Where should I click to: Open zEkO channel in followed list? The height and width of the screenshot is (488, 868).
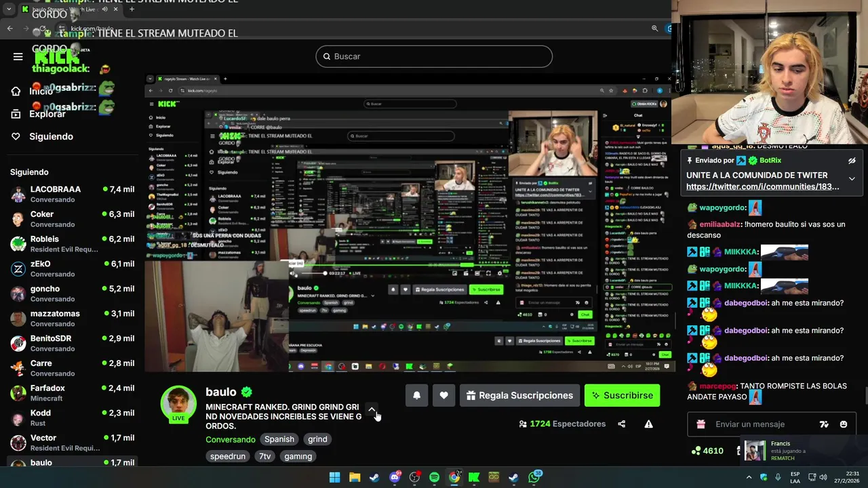pyautogui.click(x=73, y=268)
